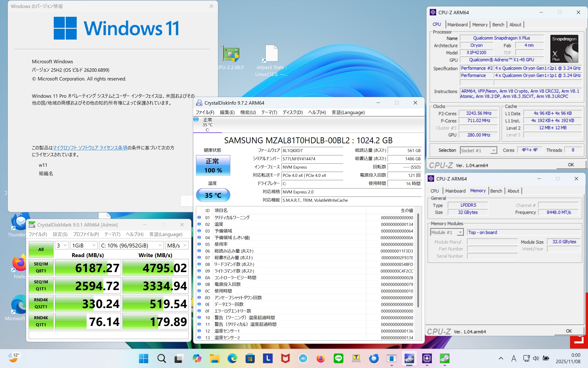This screenshot has width=588, height=368.
Task: Run the SEQ1M Q8T1 test
Action: click(41, 267)
